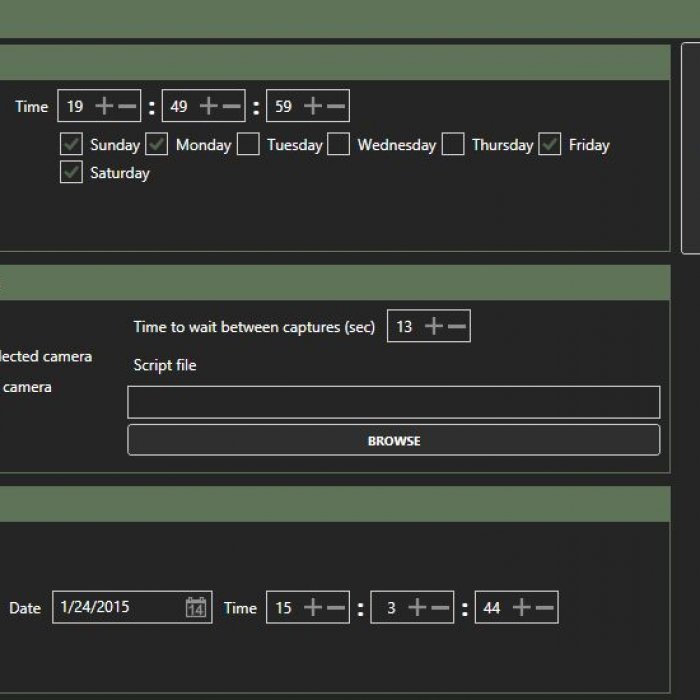Click the top seconds value 59
The width and height of the screenshot is (700, 700).
pos(283,106)
